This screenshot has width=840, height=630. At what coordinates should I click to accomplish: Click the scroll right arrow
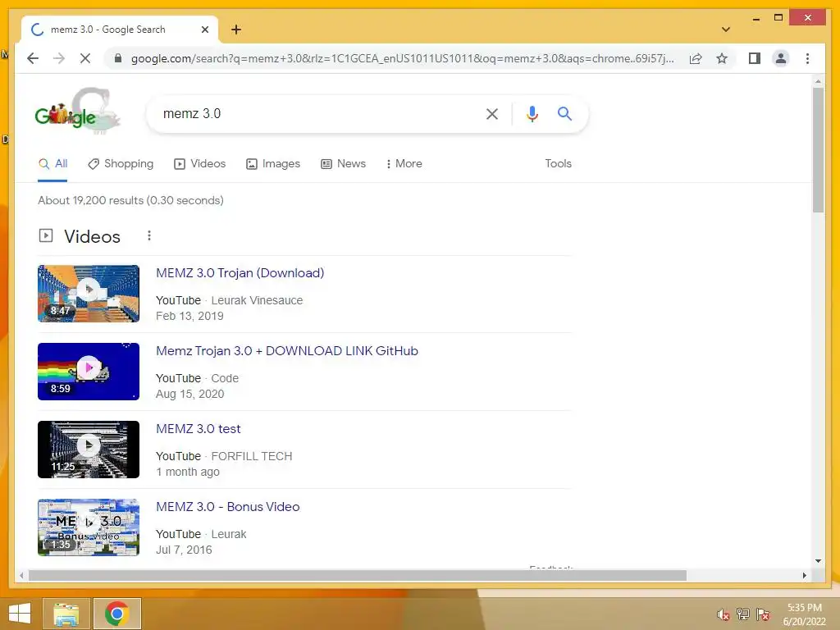coord(804,575)
